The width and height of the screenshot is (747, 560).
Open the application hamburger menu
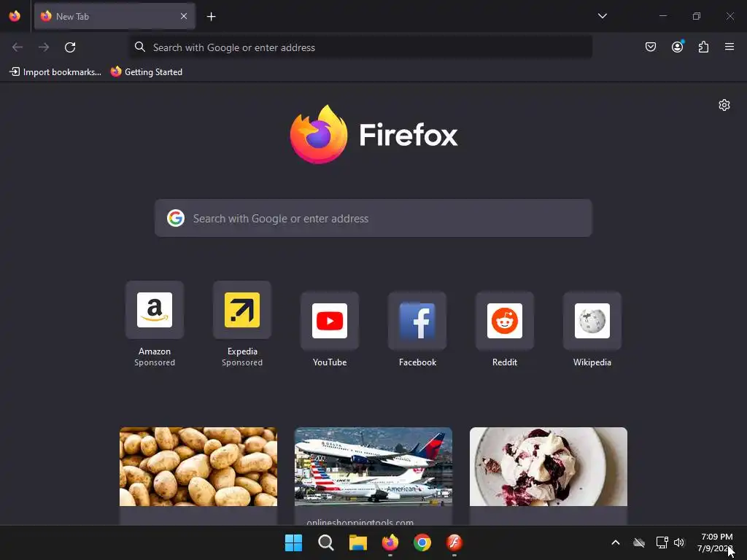click(x=729, y=47)
